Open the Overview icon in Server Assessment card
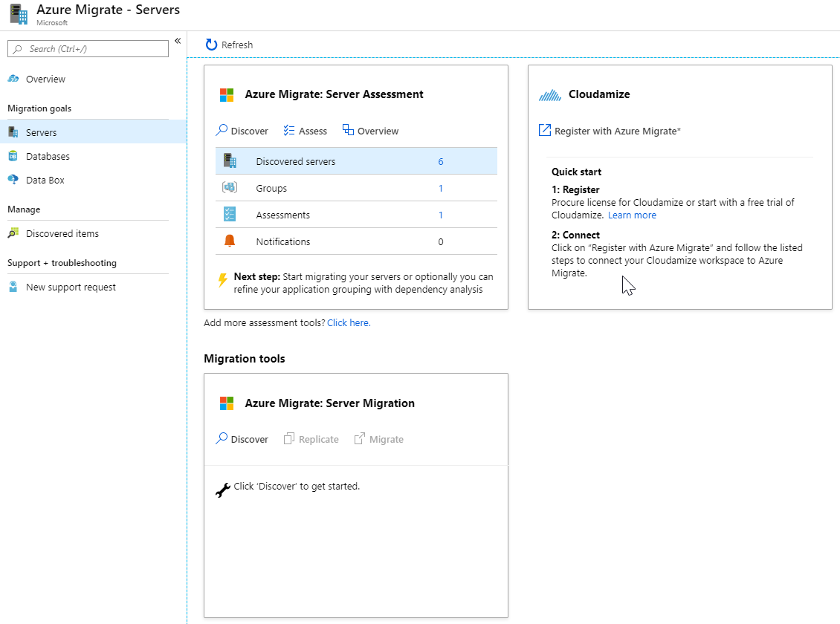840x624 pixels. pos(347,130)
